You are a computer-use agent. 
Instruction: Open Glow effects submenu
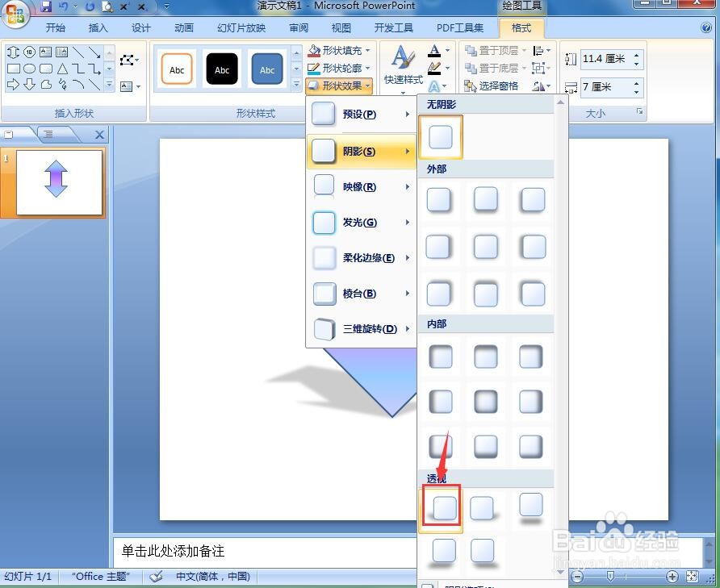[x=361, y=222]
